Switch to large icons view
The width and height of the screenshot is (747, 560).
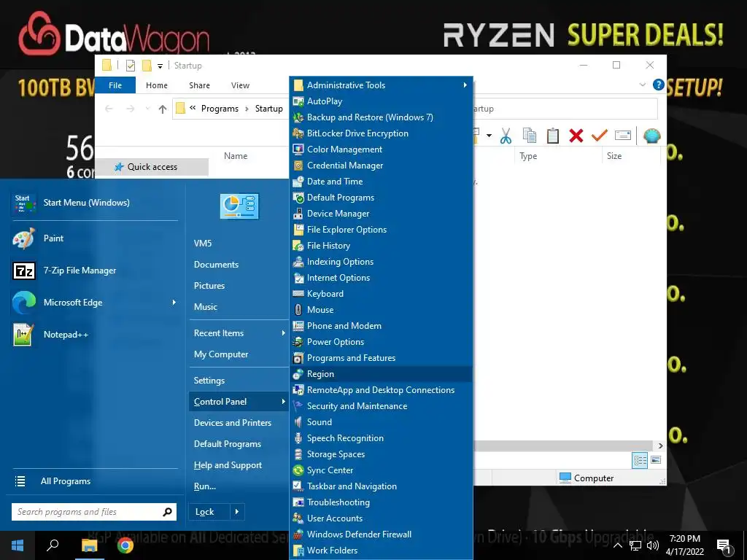click(656, 460)
